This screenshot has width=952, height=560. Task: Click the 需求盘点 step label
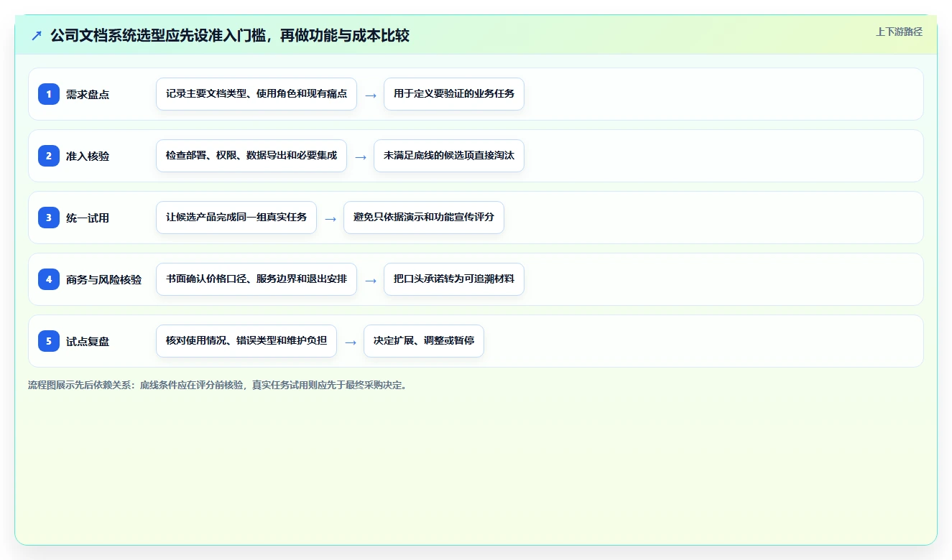pos(88,94)
